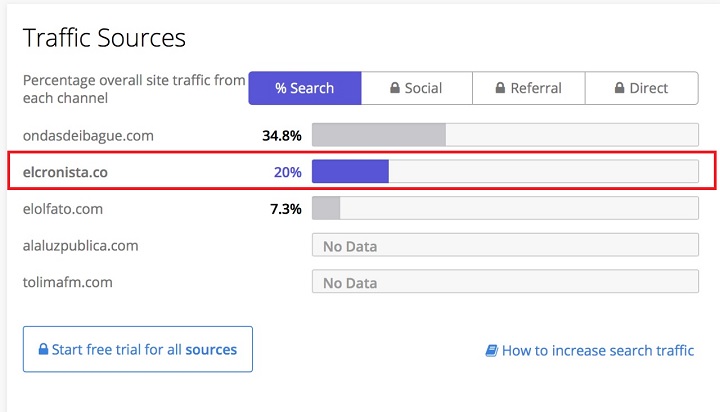The height and width of the screenshot is (412, 720).
Task: Switch to the Social channel tab
Action: click(x=416, y=88)
